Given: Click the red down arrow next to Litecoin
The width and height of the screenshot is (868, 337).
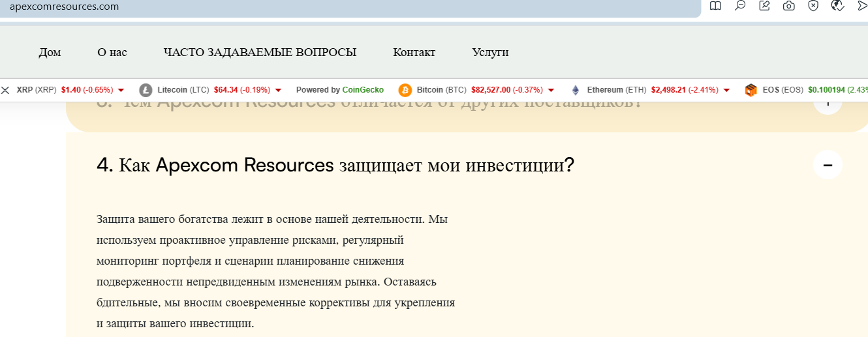Looking at the screenshot, I should point(278,90).
